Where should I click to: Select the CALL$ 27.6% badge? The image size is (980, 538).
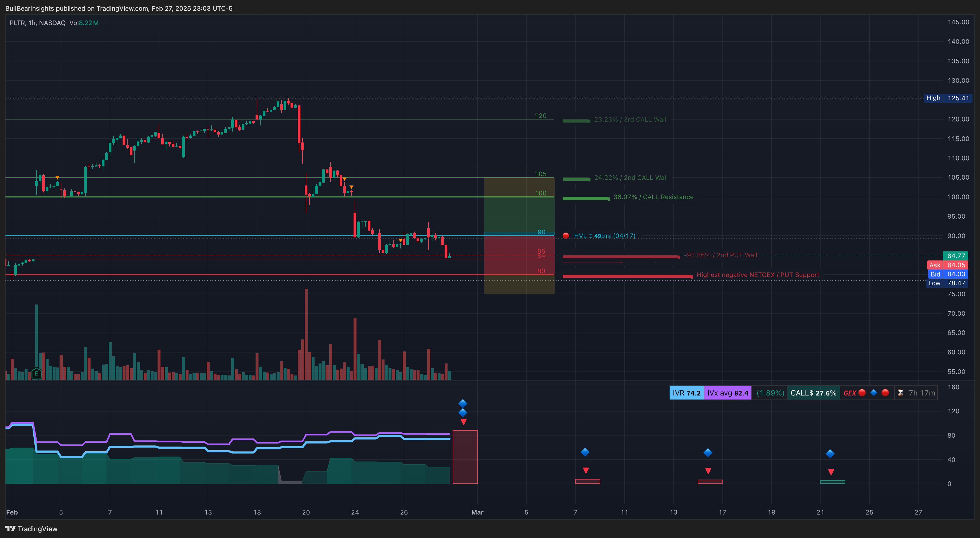[x=813, y=393]
